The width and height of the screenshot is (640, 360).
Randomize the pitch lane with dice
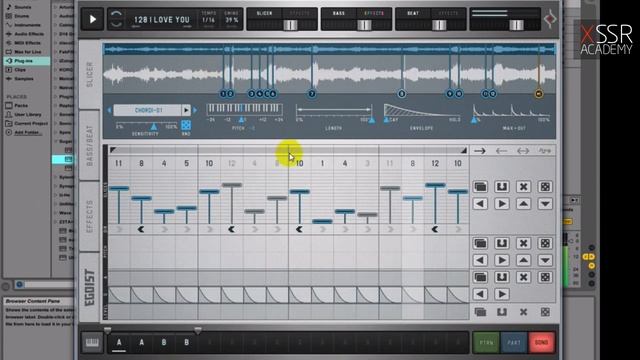click(545, 244)
